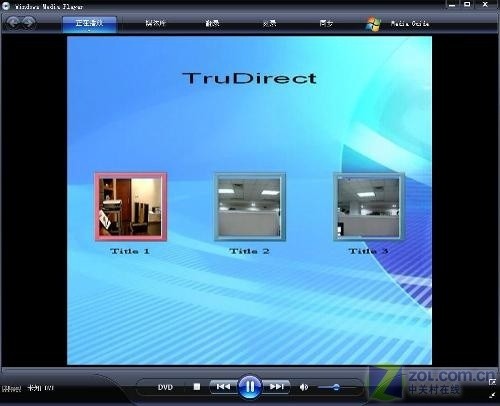The height and width of the screenshot is (406, 500).
Task: Switch to the Now Playing tab
Action: pyautogui.click(x=89, y=24)
